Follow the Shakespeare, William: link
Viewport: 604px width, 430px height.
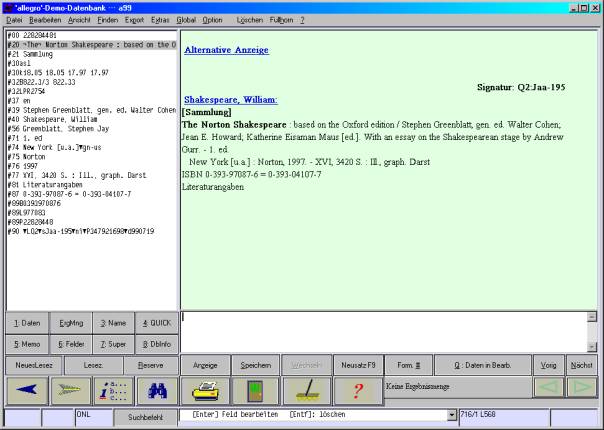(230, 100)
